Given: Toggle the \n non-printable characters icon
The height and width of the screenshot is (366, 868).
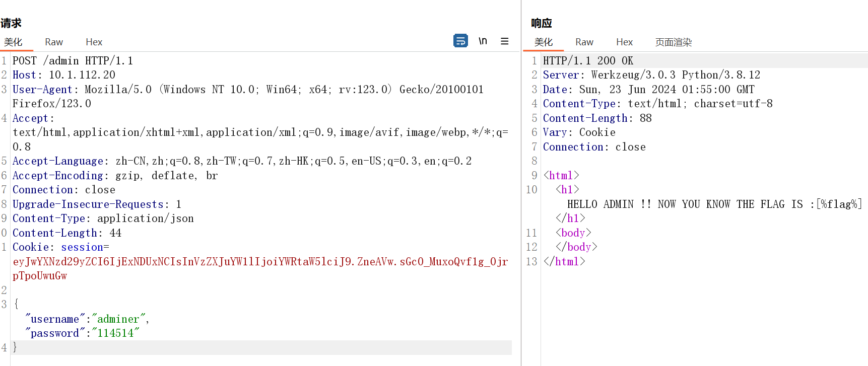Looking at the screenshot, I should (483, 41).
